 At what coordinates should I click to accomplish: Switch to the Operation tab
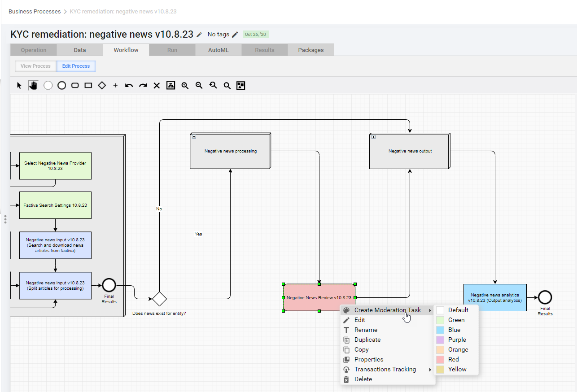point(34,50)
